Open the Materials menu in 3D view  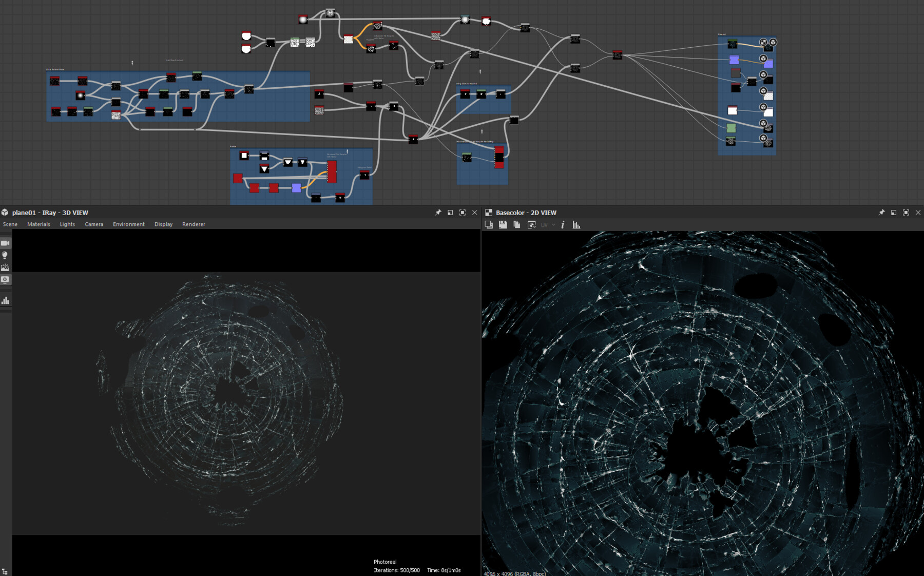(38, 224)
